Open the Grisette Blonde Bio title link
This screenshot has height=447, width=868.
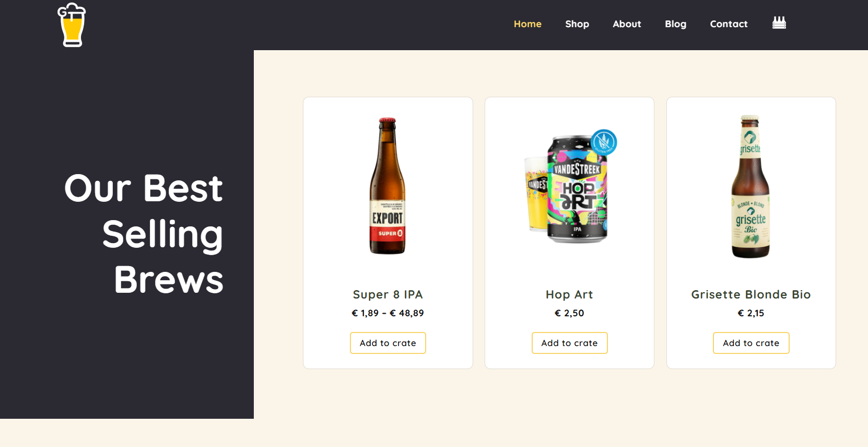click(750, 295)
